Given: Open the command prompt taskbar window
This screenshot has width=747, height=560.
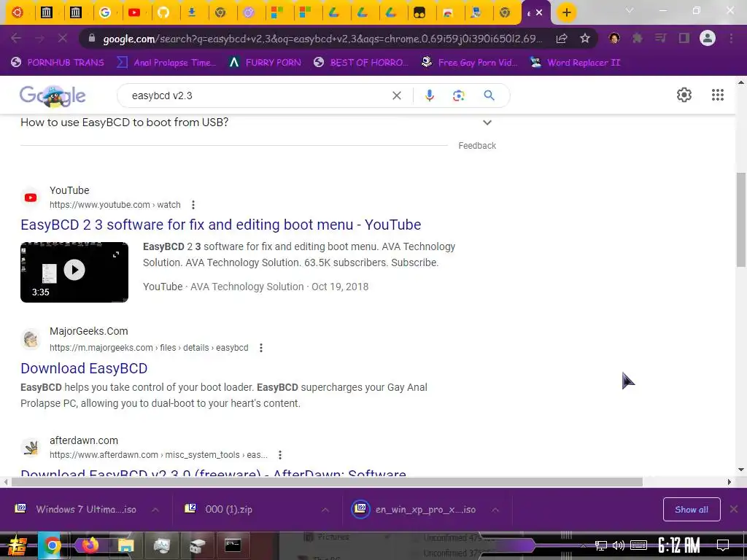Looking at the screenshot, I should 233,545.
